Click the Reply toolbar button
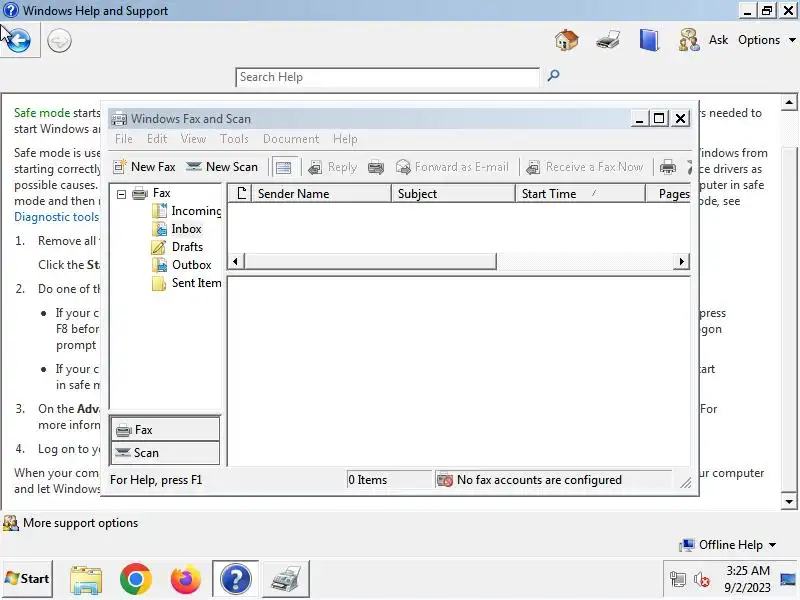The width and height of the screenshot is (800, 600). pyautogui.click(x=332, y=167)
